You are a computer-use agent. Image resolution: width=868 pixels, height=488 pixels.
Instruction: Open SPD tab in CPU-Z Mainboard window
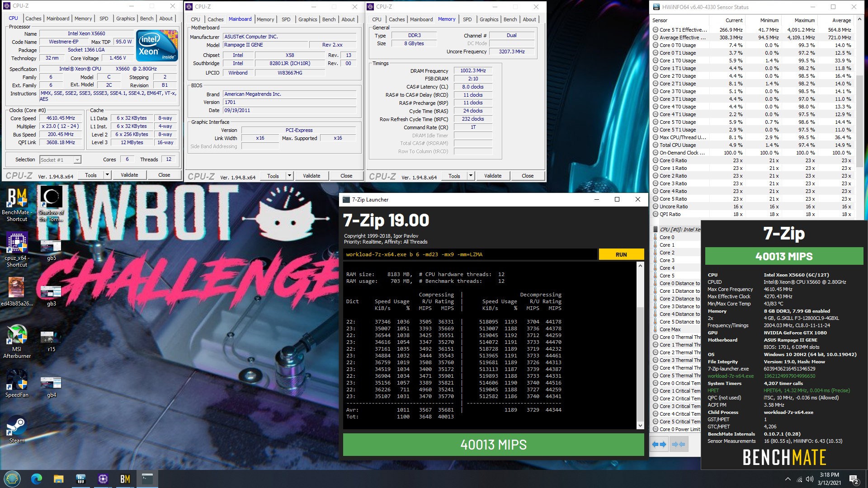tap(286, 19)
